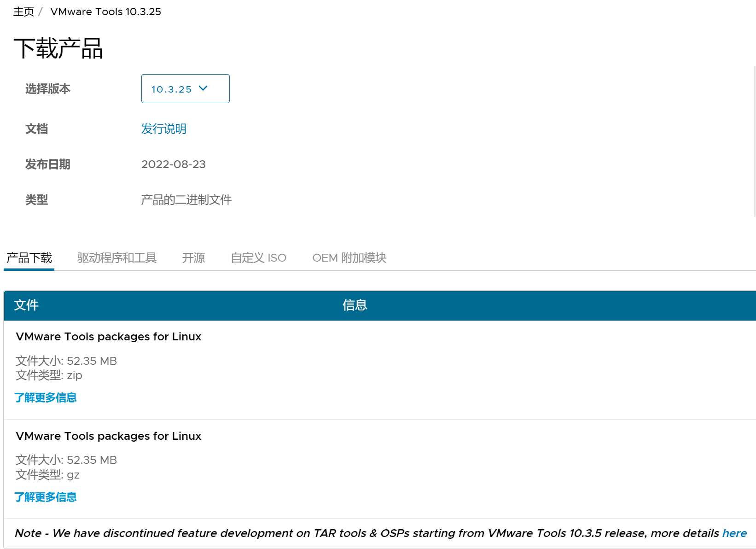Click 了解更多信息 for the gz package
The image size is (756, 549).
tap(45, 497)
